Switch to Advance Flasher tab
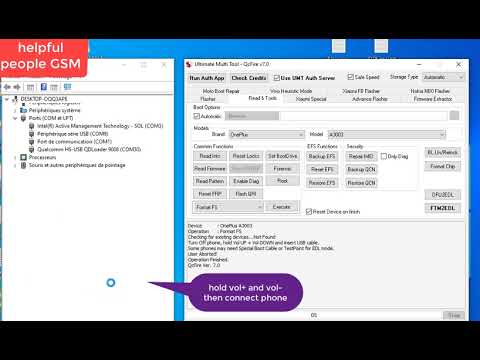 [x=370, y=99]
